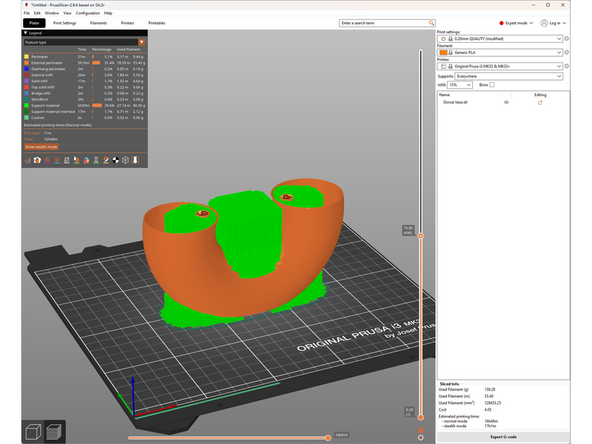The height and width of the screenshot is (444, 592).
Task: Toggle seams icon in legend toolbar
Action: pos(67,160)
